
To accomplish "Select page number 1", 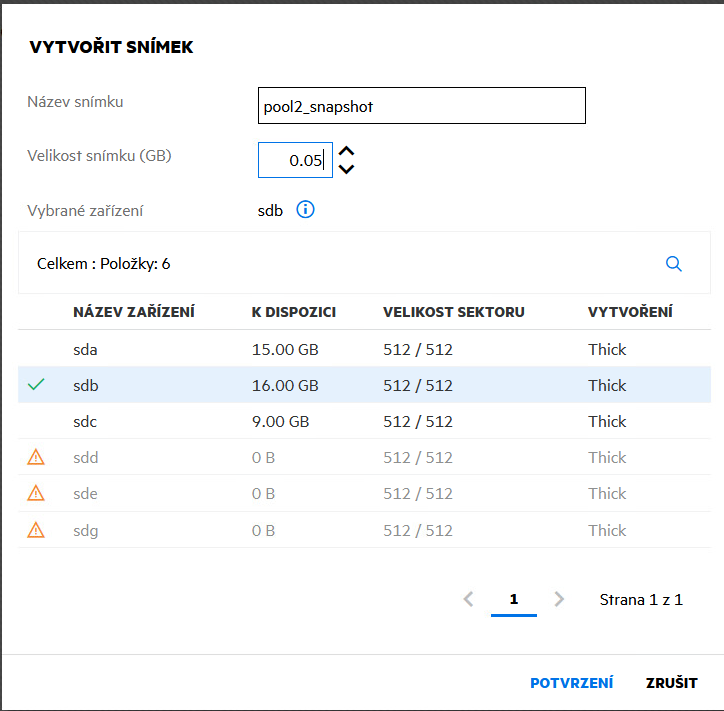I will (514, 599).
